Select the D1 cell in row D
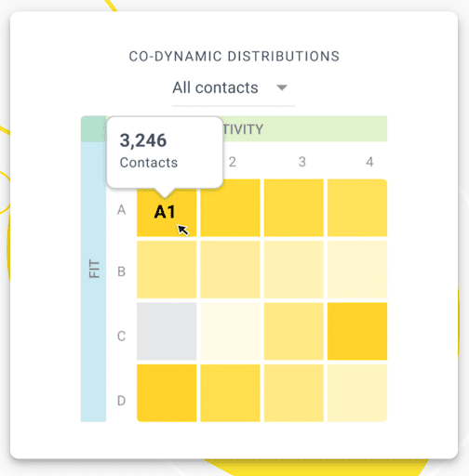 pyautogui.click(x=167, y=393)
